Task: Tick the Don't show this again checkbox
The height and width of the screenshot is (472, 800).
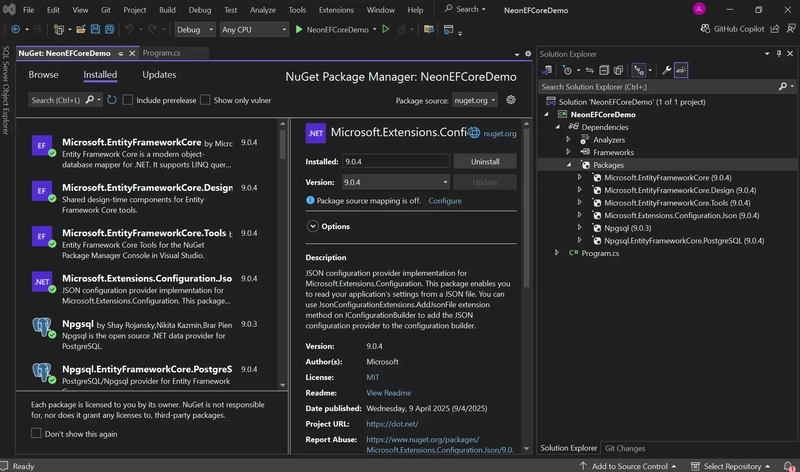Action: [36, 433]
